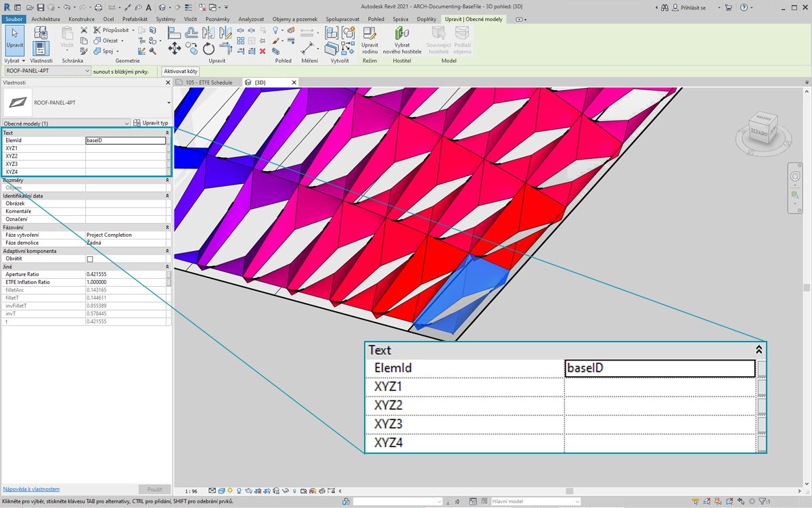Open the help question mark icon
Screen dimensions: 812x508
[744, 7]
